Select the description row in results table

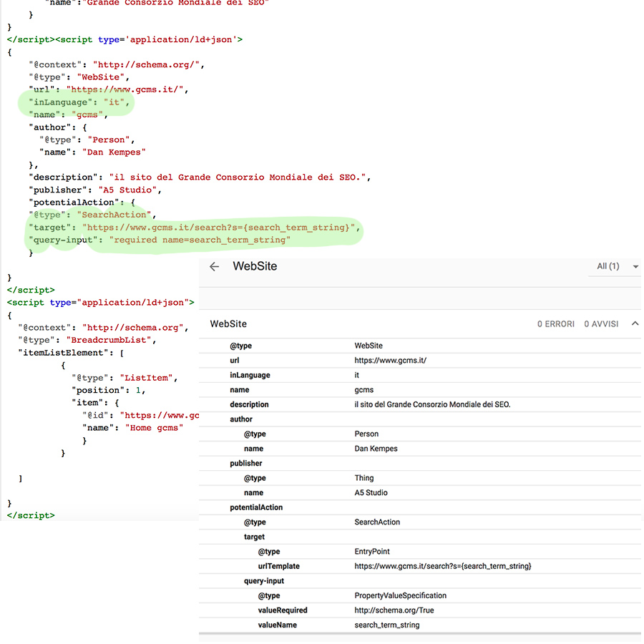(250, 405)
